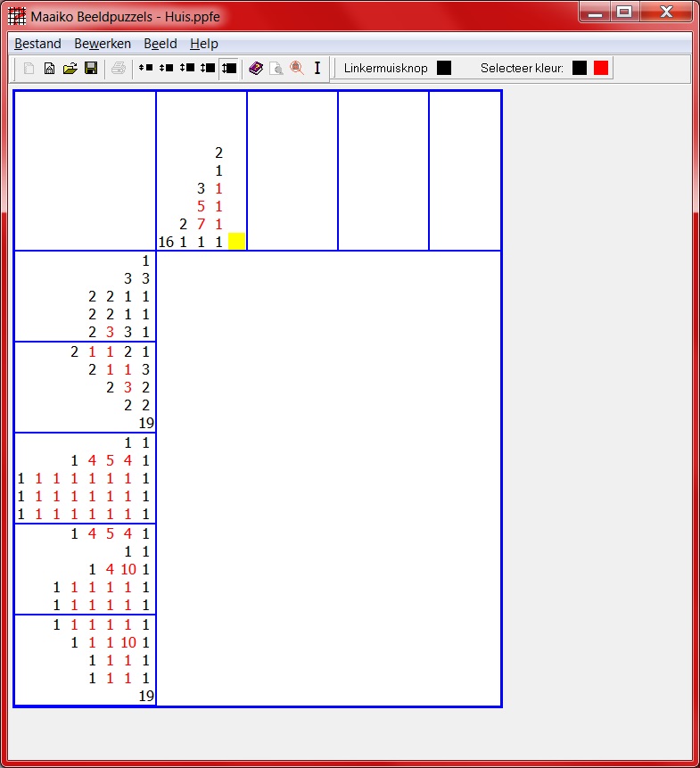
Task: Click the column clue number 16
Action: [166, 242]
